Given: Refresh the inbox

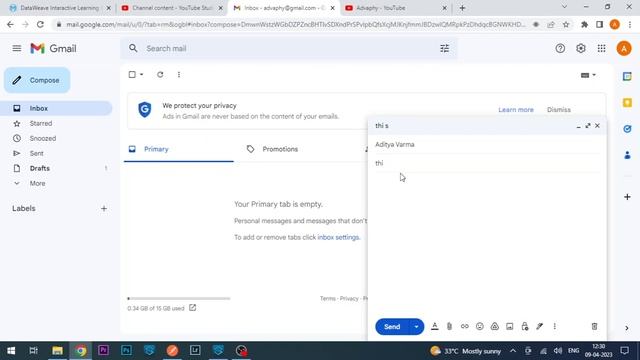Looking at the screenshot, I should (x=160, y=75).
